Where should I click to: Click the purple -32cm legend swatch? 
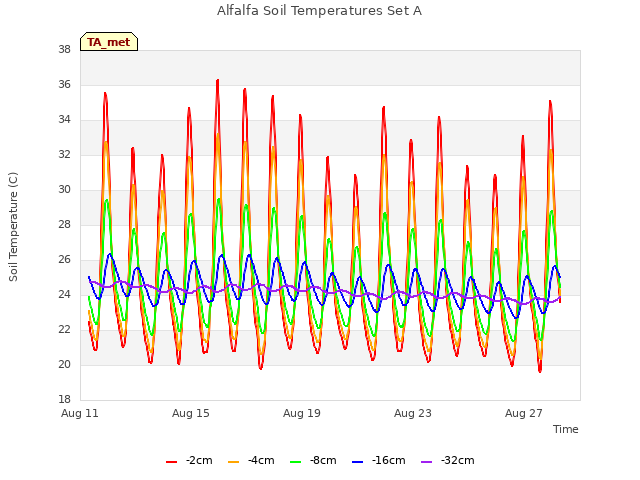(426, 462)
